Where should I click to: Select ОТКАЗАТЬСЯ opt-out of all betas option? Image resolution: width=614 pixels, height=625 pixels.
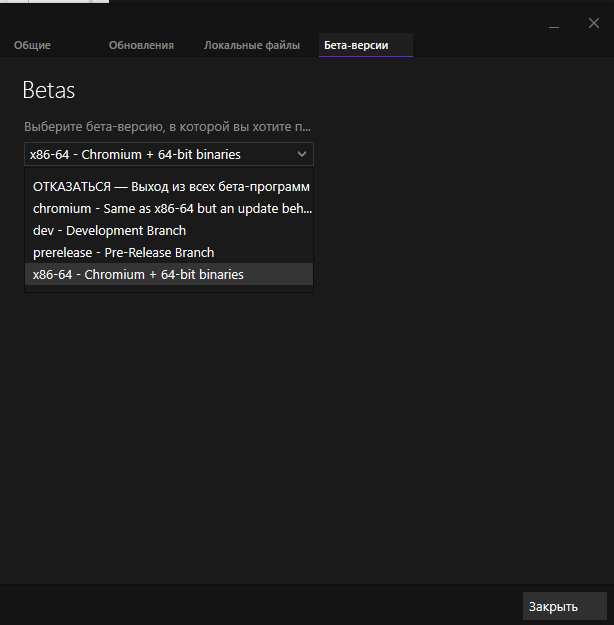(x=170, y=187)
